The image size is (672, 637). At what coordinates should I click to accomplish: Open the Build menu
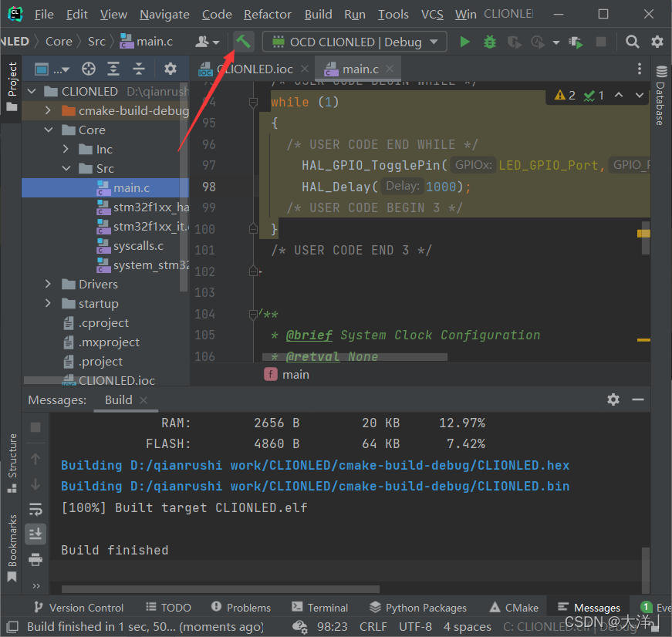point(319,14)
